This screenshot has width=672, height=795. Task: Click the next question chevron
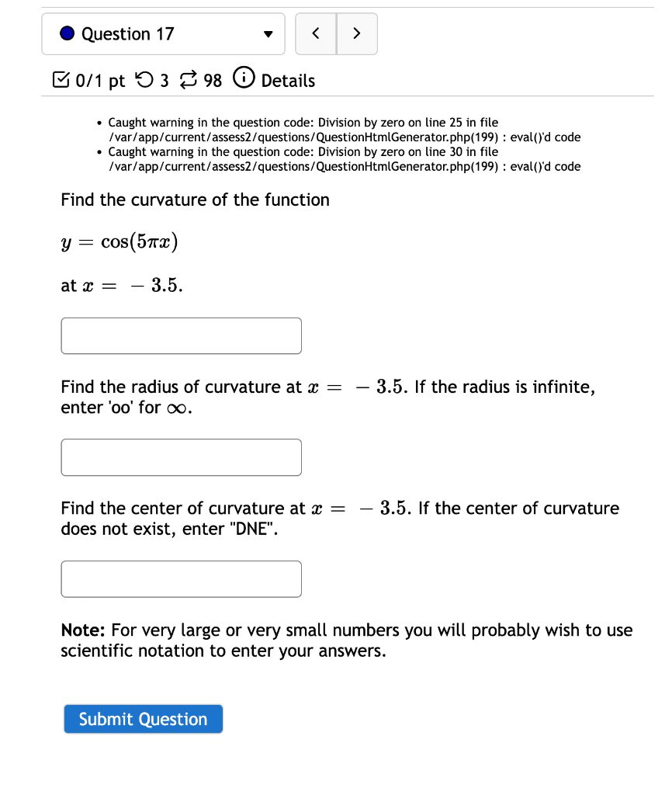click(x=357, y=33)
